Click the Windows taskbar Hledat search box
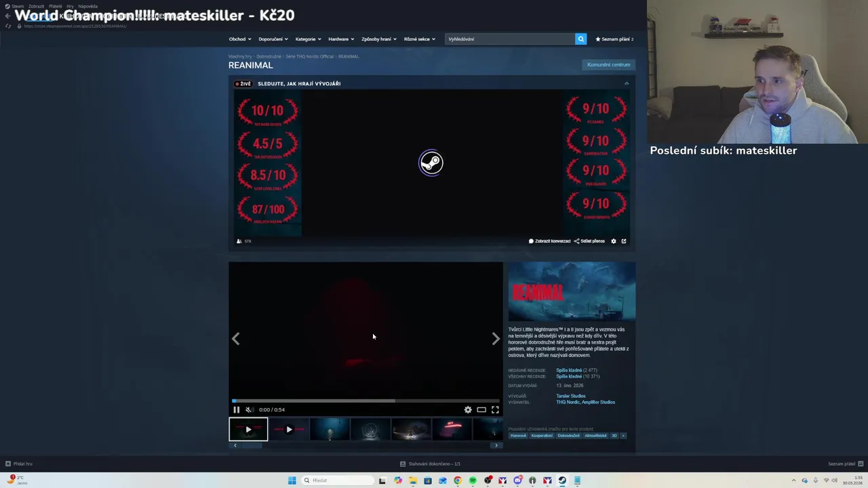 [x=338, y=481]
